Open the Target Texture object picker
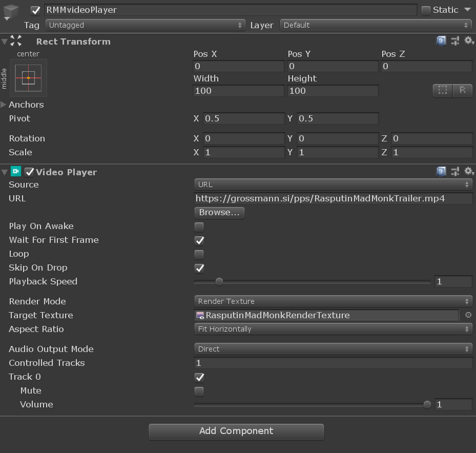 click(x=468, y=315)
